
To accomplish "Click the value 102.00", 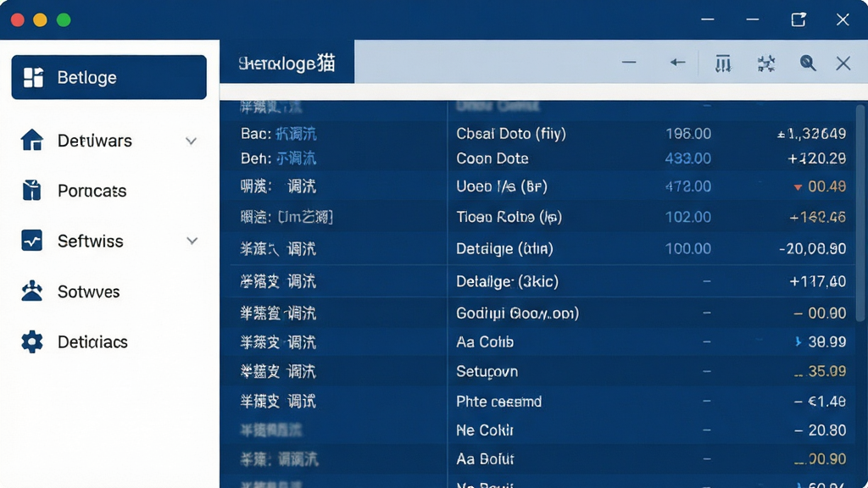I will tap(688, 217).
